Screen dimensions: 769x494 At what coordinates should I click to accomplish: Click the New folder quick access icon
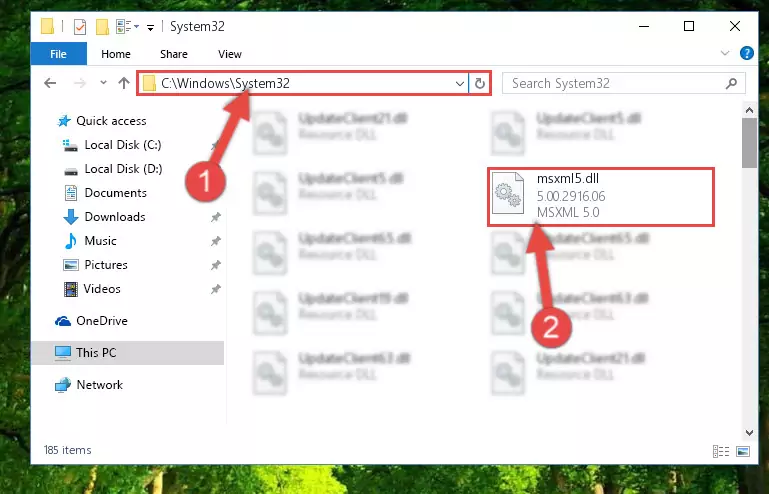(102, 26)
